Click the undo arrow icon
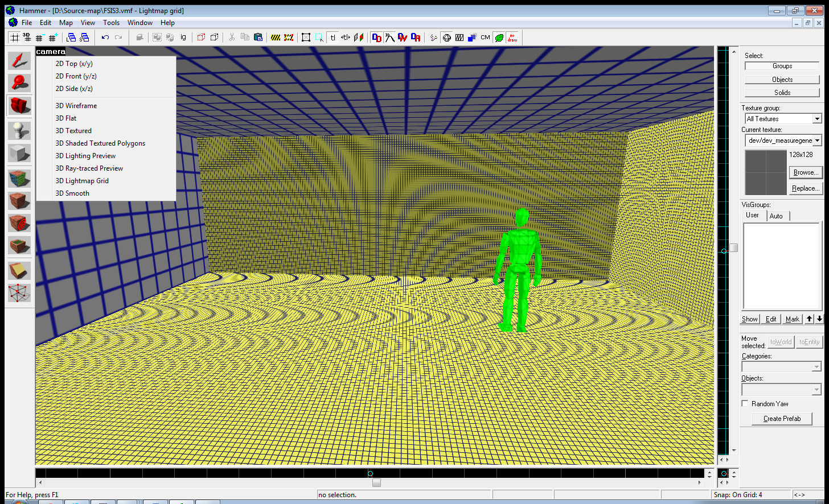Screen dimensions: 829x504 [x=105, y=38]
